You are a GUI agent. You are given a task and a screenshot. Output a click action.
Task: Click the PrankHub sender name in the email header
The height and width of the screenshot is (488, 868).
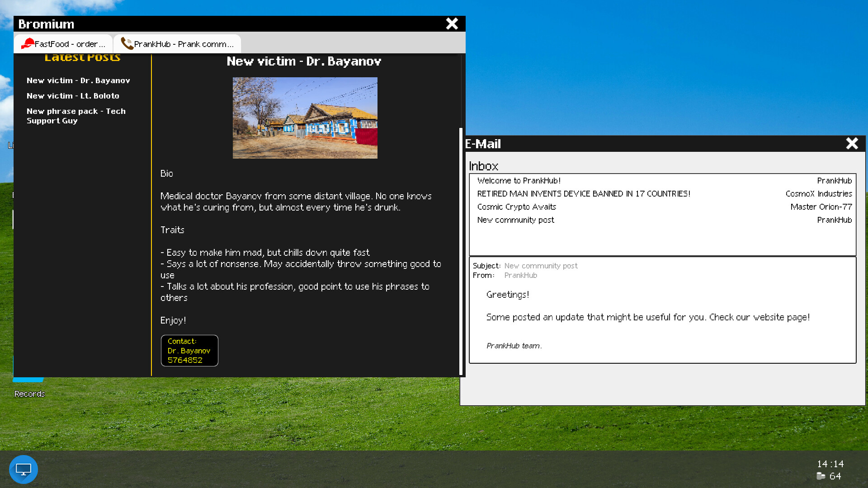[520, 275]
